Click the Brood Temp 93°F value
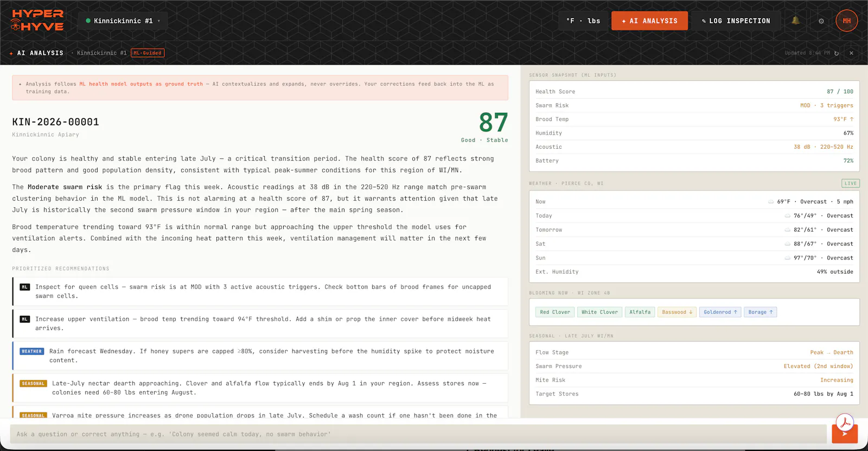Image resolution: width=868 pixels, height=451 pixels. pos(844,119)
